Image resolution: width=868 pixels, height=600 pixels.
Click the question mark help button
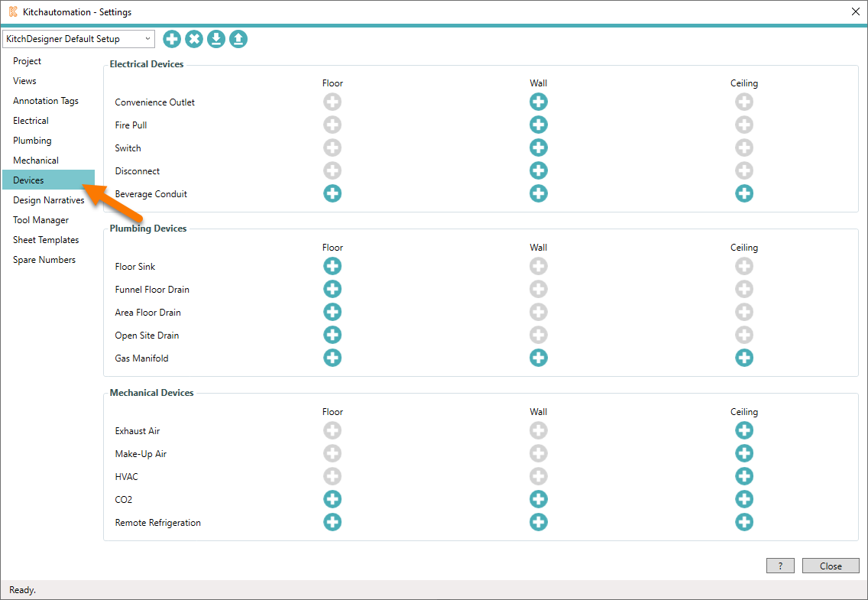780,566
